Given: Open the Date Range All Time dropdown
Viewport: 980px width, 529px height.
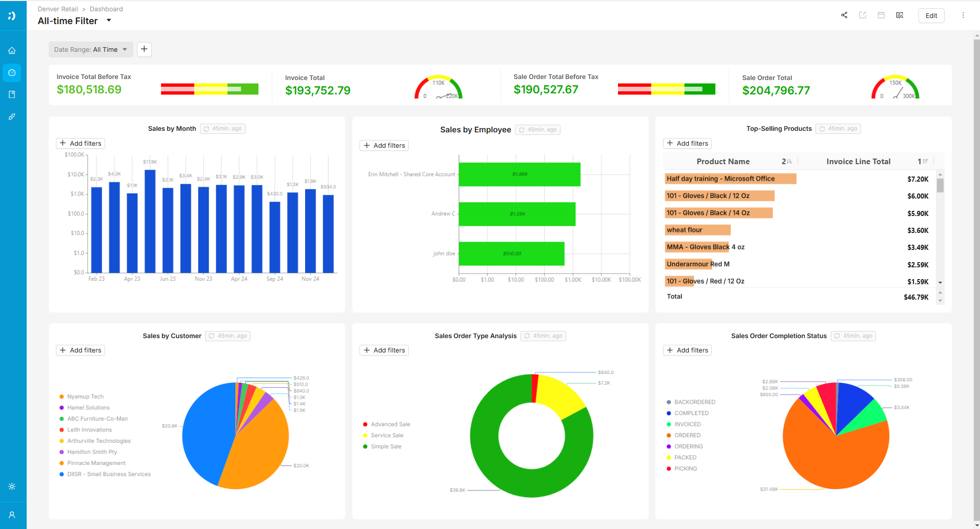Looking at the screenshot, I should (91, 50).
